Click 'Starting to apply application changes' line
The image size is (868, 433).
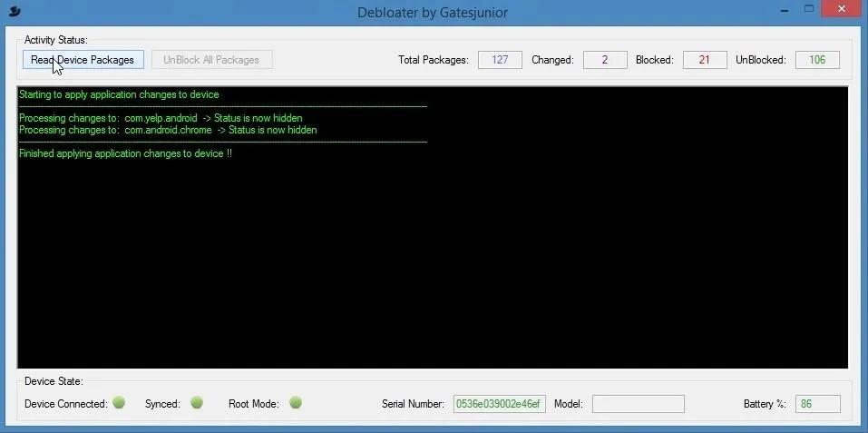(x=119, y=94)
